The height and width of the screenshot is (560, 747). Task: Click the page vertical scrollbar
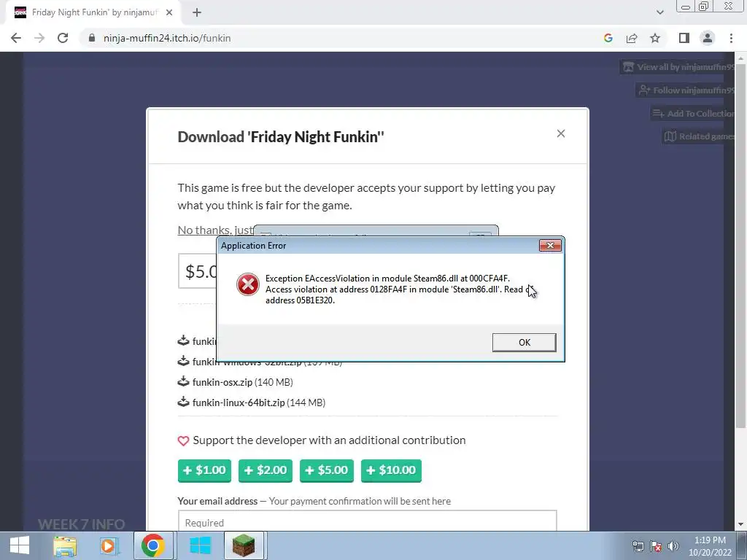click(740, 248)
